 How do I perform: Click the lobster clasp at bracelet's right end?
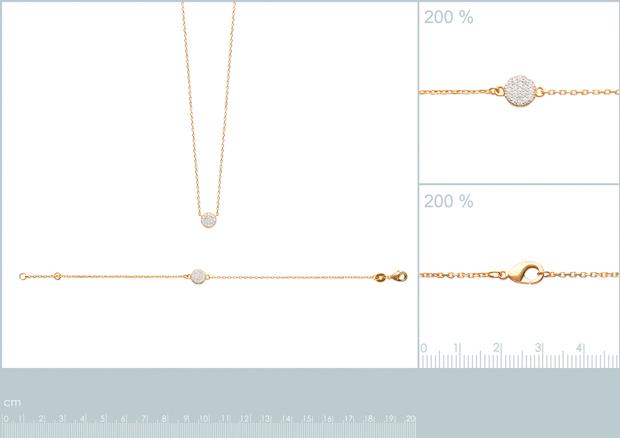[x=399, y=276]
